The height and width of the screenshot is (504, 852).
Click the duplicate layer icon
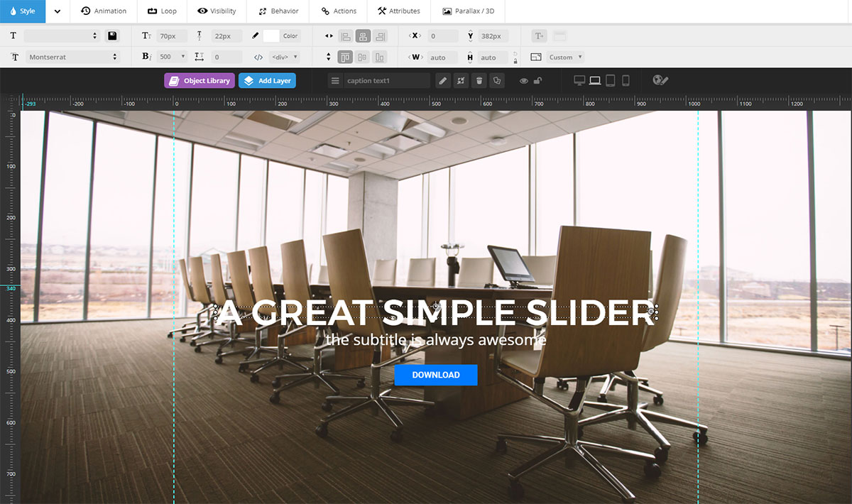(x=498, y=81)
